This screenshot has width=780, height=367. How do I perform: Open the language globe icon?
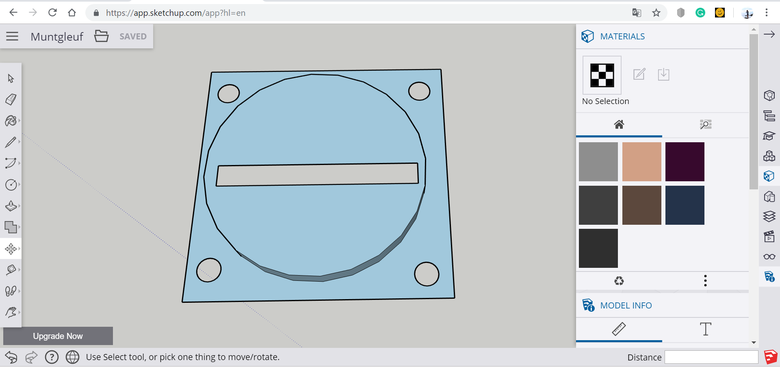[x=72, y=357]
